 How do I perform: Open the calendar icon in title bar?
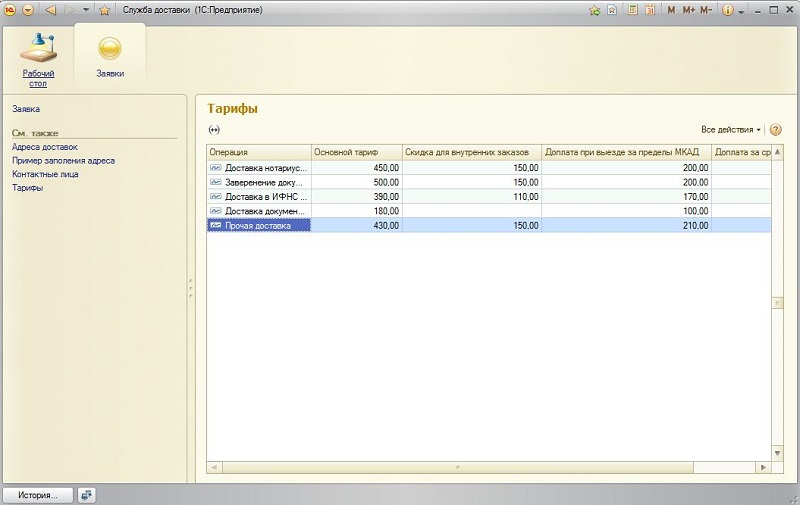click(650, 9)
